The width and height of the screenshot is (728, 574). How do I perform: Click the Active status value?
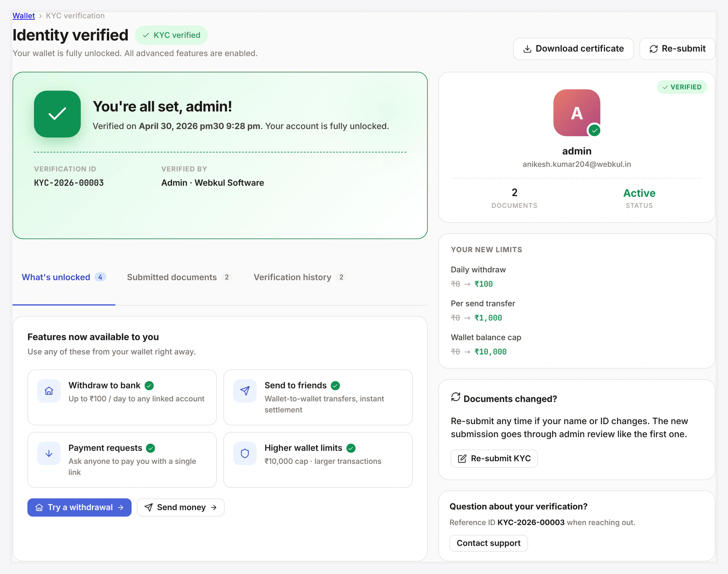point(639,193)
